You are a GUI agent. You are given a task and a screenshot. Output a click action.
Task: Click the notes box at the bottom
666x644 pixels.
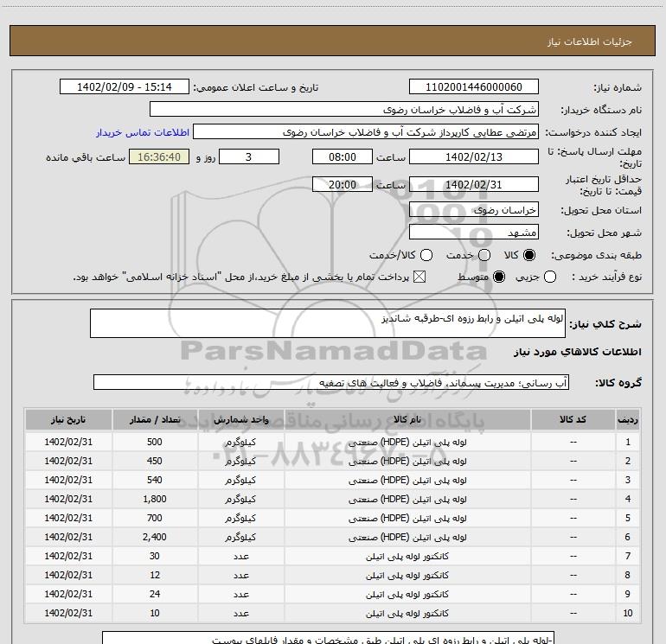tap(328, 638)
